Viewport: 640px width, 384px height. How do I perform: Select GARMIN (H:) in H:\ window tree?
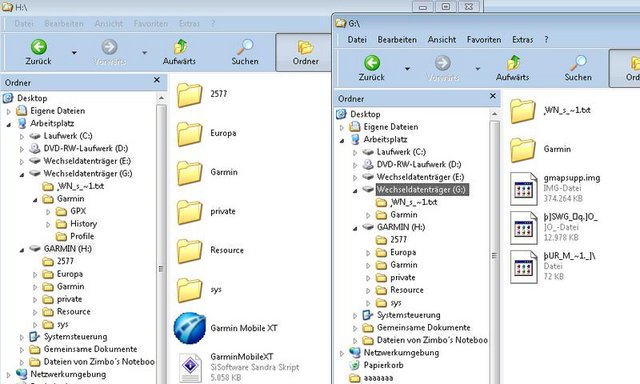[x=67, y=249]
